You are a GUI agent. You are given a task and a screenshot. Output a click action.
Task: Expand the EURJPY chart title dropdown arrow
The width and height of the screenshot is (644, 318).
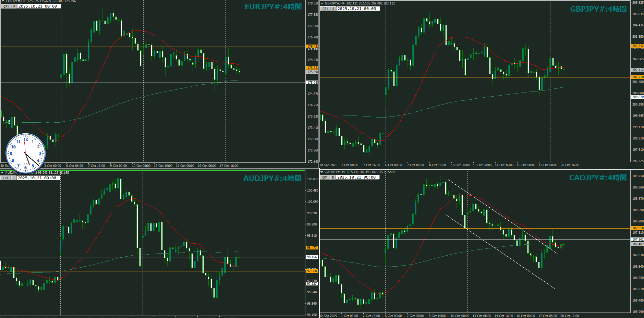click(3, 1)
